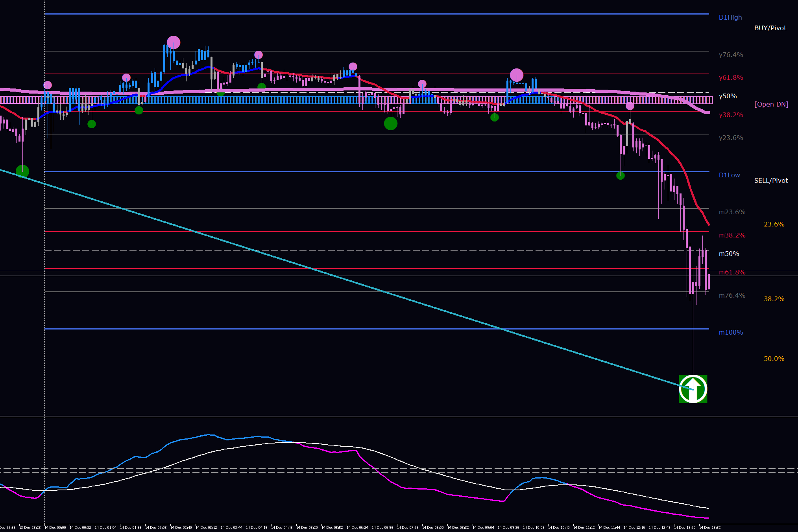The image size is (798, 532).
Task: Click the y61.8% red level label
Action: pyautogui.click(x=731, y=77)
